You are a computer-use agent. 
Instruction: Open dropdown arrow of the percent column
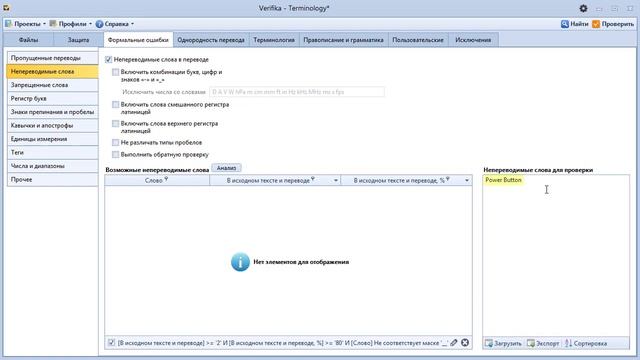467,180
